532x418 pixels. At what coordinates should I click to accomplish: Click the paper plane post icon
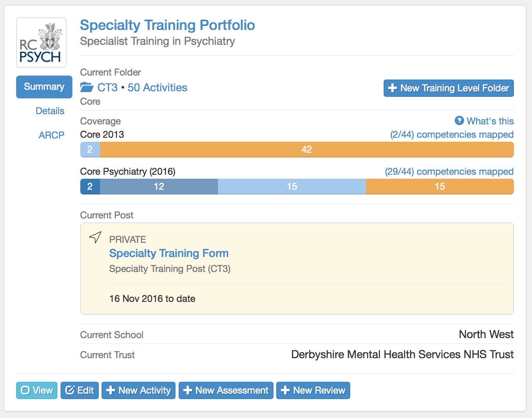point(95,237)
